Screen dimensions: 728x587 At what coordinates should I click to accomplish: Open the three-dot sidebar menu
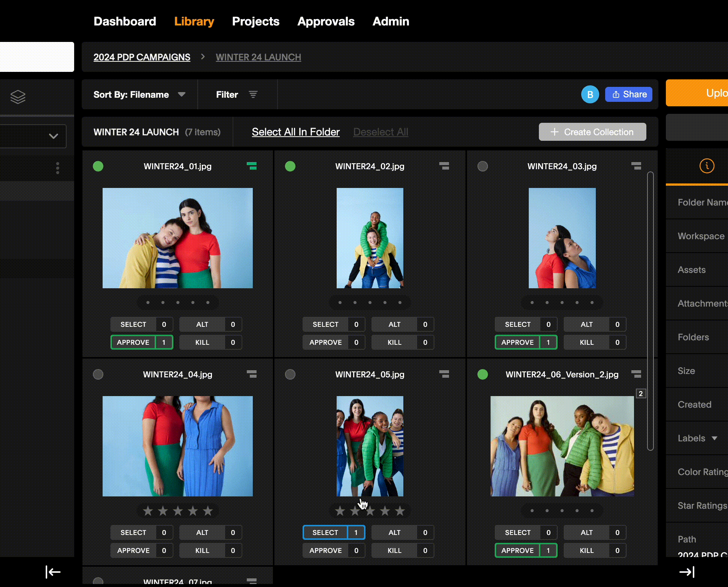click(x=57, y=168)
